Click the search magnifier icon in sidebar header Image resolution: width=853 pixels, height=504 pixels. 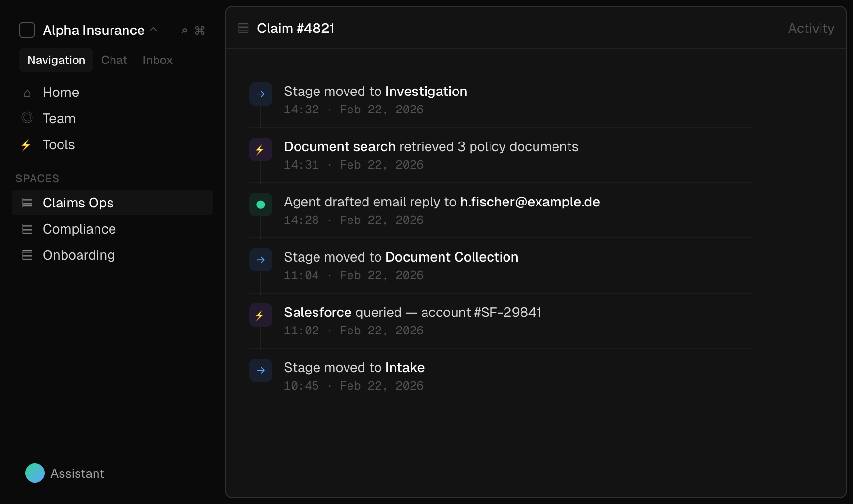[184, 31]
